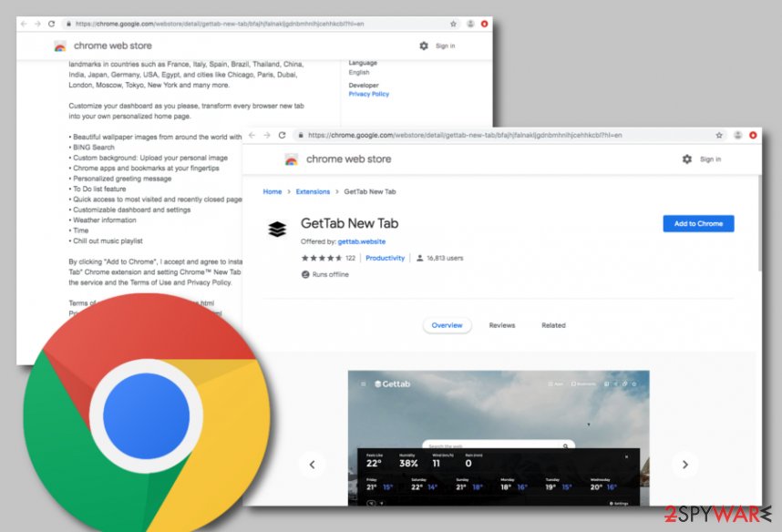Click the "GetTab New Tab" extension title
Viewport: 782px width, 532px height.
349,223
